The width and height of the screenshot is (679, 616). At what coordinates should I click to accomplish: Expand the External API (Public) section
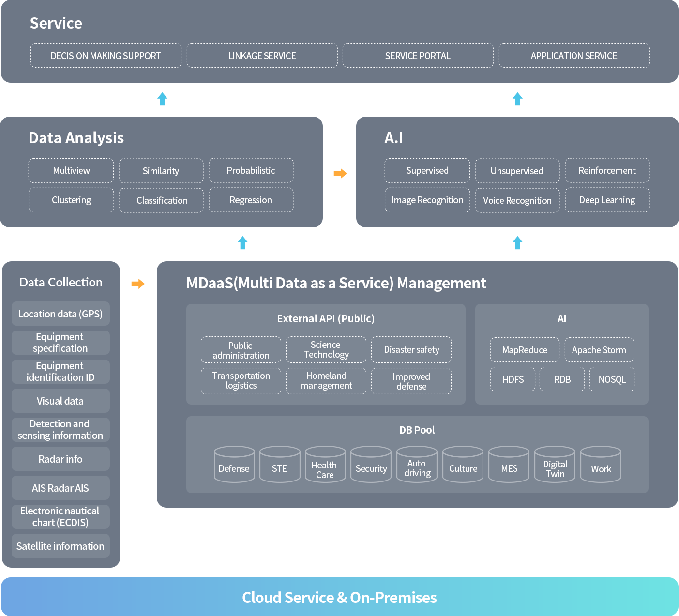(x=325, y=318)
